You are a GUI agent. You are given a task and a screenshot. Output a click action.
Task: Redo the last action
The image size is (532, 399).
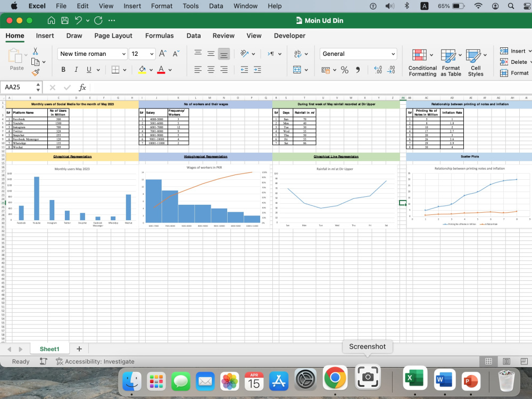[98, 21]
